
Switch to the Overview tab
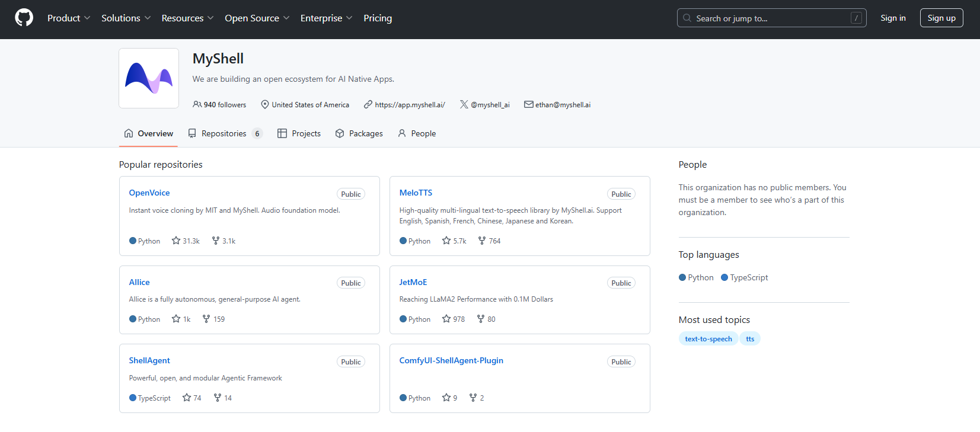click(x=148, y=133)
